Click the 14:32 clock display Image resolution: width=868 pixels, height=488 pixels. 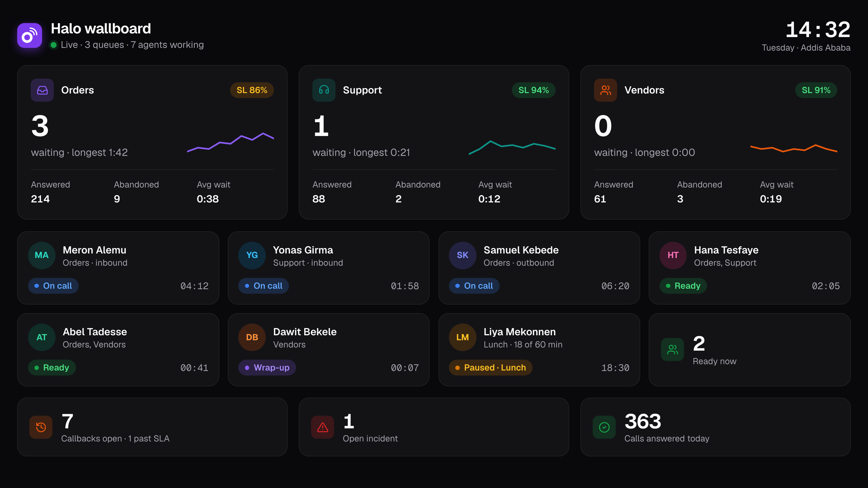coord(818,30)
